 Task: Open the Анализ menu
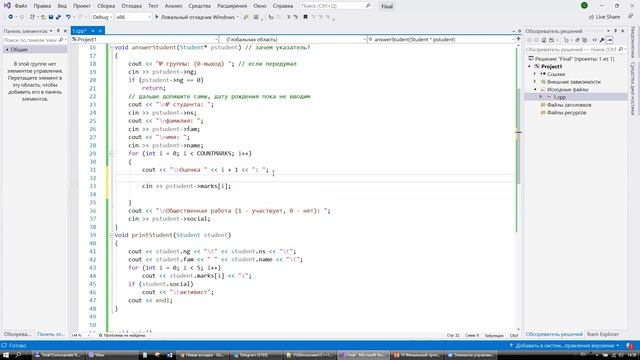click(x=173, y=6)
